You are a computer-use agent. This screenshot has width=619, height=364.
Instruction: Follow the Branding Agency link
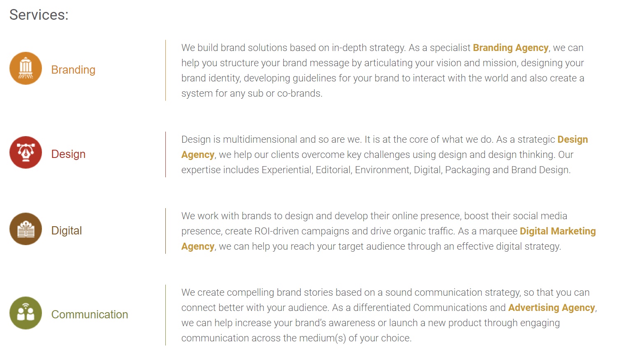[510, 48]
